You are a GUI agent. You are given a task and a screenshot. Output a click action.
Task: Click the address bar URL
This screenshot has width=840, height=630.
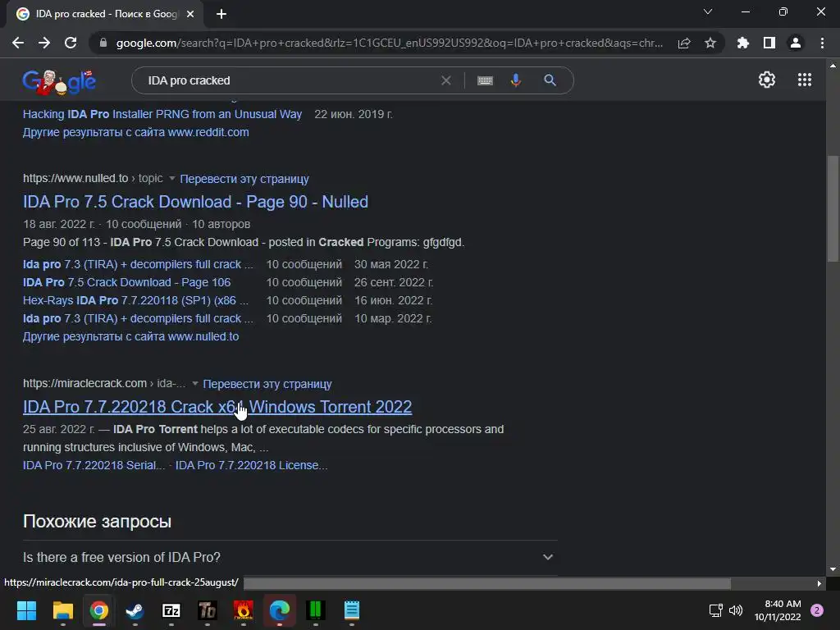(x=390, y=43)
